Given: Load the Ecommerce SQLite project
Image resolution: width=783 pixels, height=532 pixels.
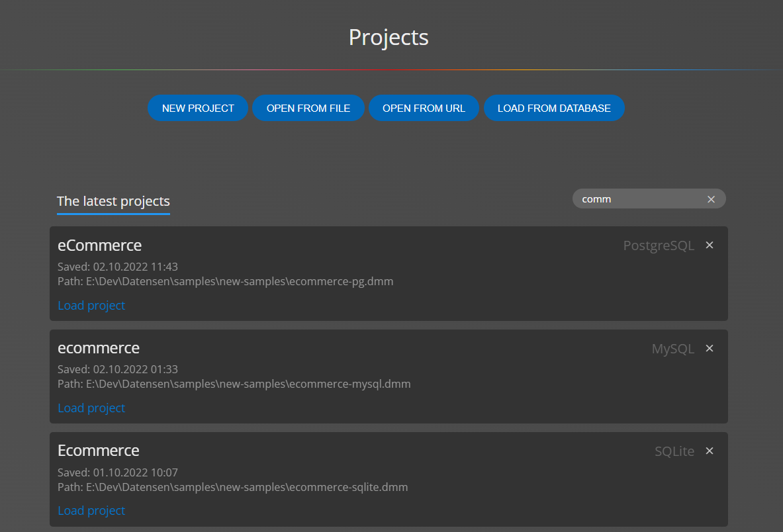Looking at the screenshot, I should click(91, 510).
